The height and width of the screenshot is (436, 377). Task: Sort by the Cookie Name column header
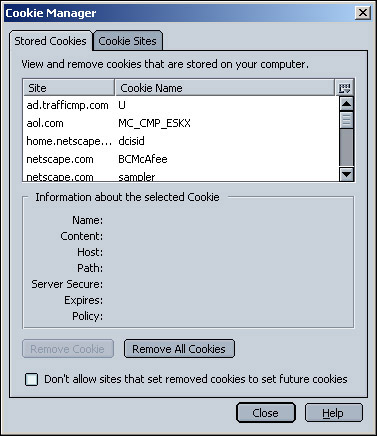pos(225,88)
